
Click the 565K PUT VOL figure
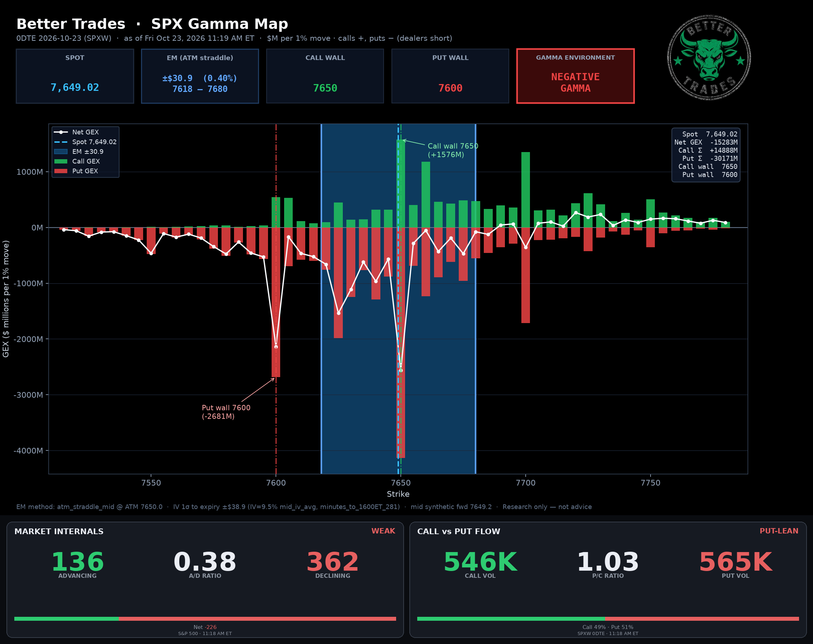point(735,562)
